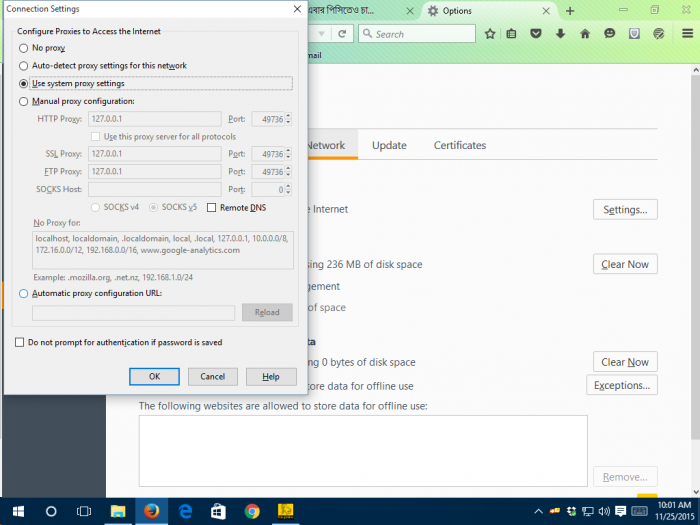Open the yellow app icon on taskbar
Image resolution: width=700 pixels, height=525 pixels.
coord(285,512)
